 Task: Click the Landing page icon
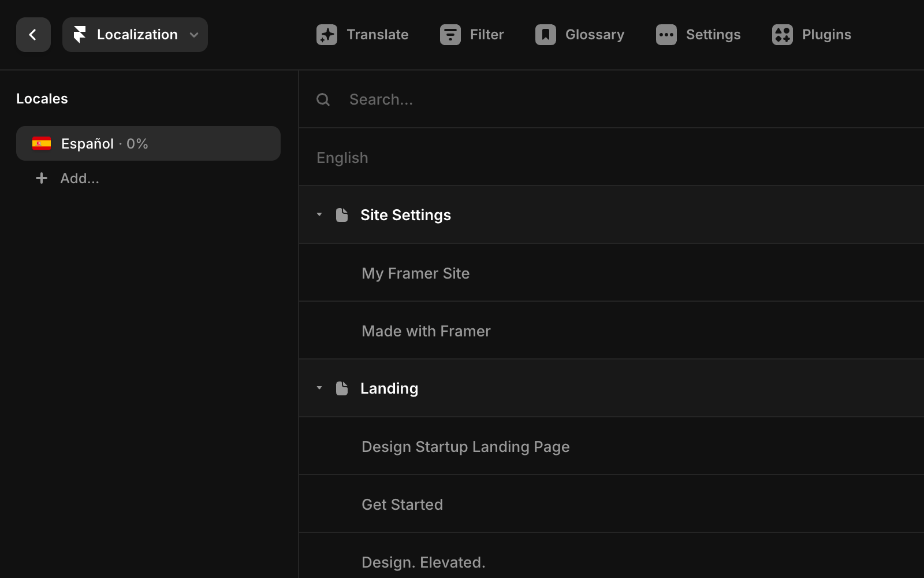[342, 388]
